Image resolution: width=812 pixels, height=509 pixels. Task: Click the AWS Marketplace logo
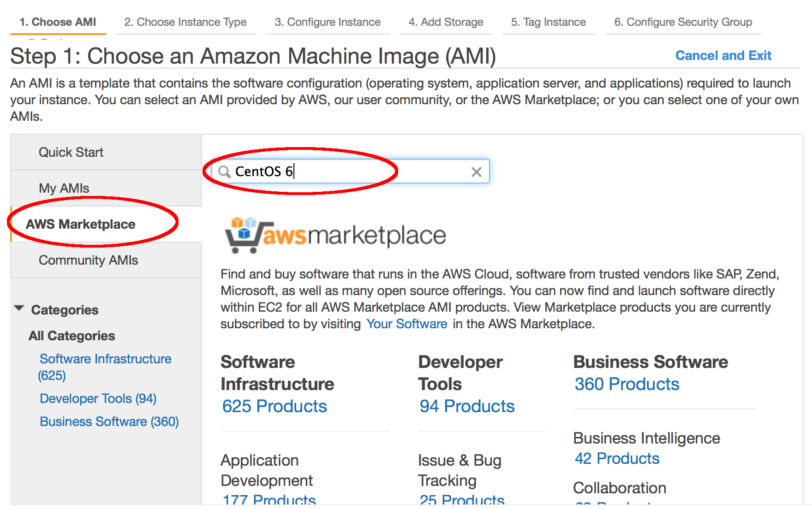pyautogui.click(x=335, y=235)
